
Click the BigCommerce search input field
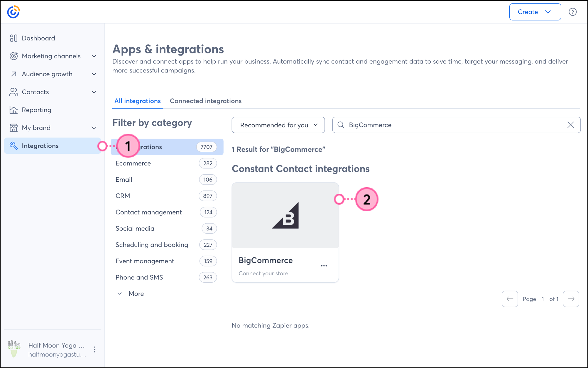click(x=456, y=125)
